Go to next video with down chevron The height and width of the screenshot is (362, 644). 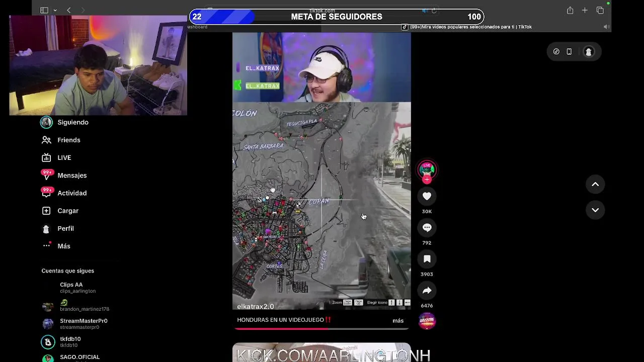pos(595,210)
